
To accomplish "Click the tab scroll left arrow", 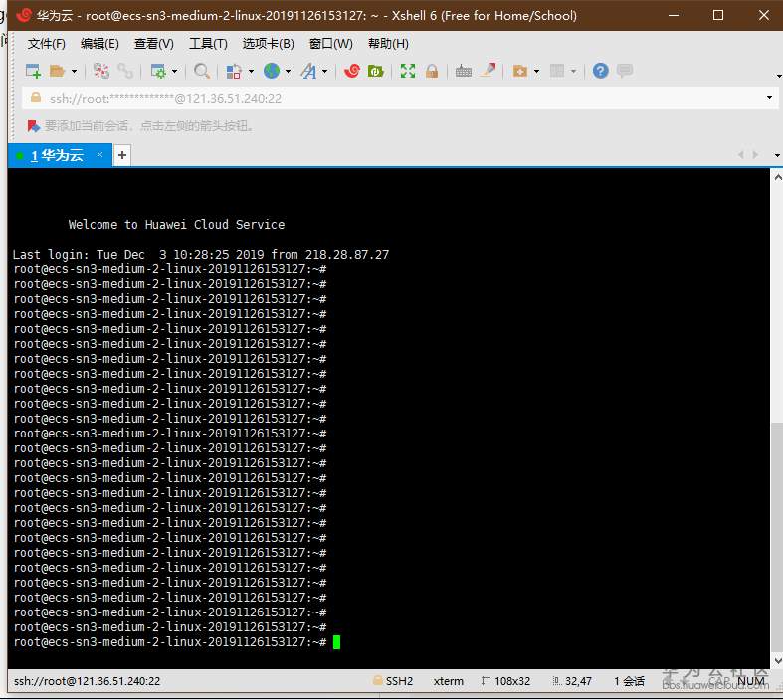I will (741, 155).
